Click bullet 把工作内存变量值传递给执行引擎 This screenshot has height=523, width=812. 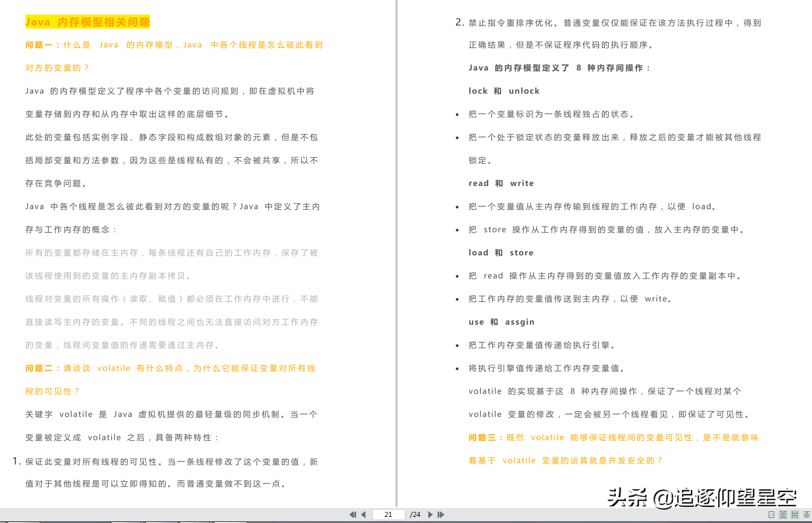(542, 345)
